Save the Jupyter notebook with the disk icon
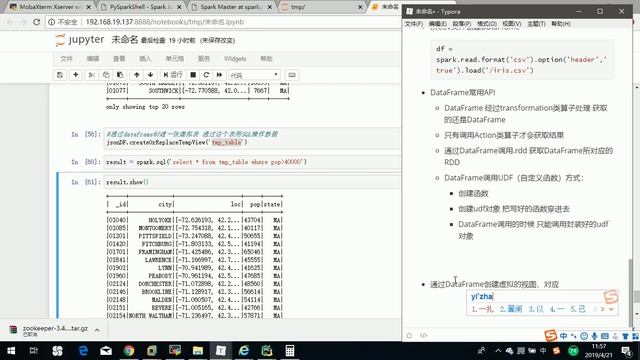Image resolution: width=640 pixels, height=360 pixels. click(60, 75)
